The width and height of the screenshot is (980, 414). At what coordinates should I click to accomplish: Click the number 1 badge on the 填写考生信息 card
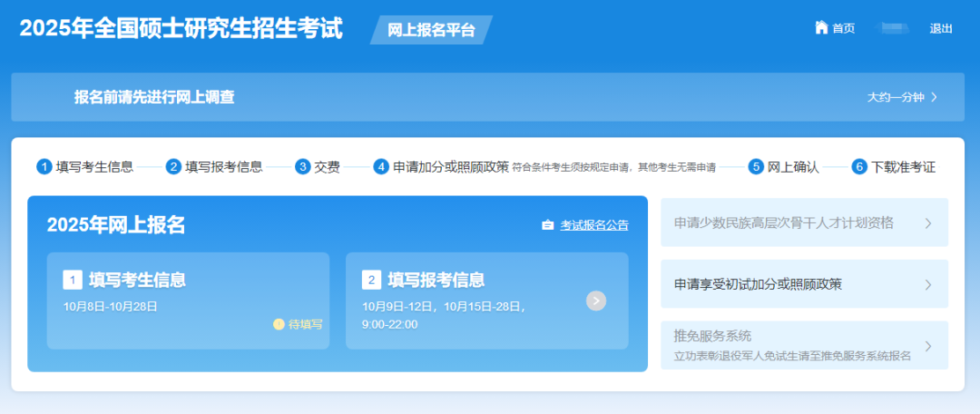73,280
